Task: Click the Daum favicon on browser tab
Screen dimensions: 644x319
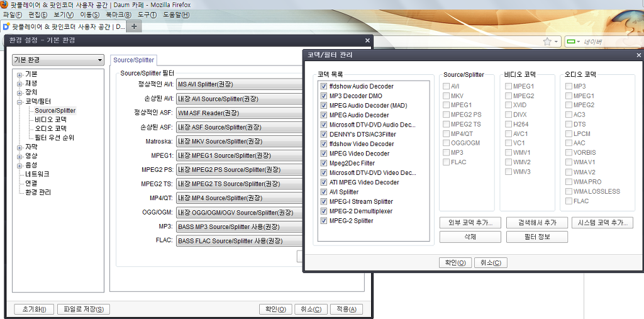Action: 6,26
